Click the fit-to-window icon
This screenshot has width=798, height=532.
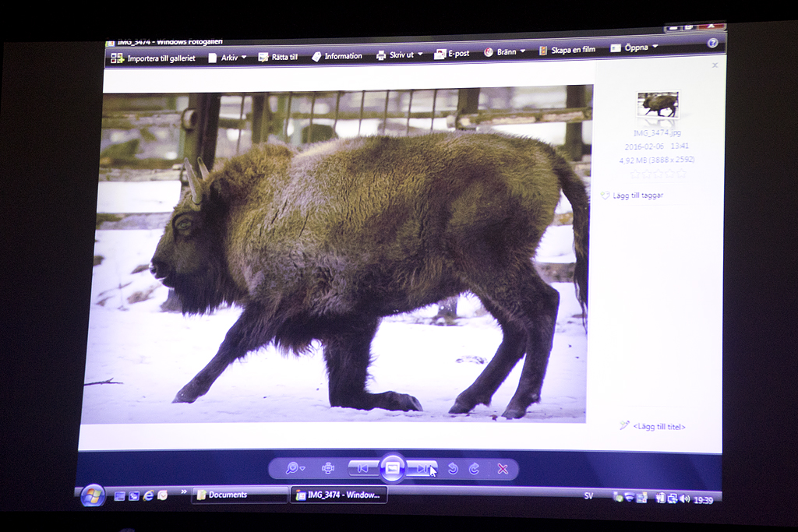tap(328, 468)
